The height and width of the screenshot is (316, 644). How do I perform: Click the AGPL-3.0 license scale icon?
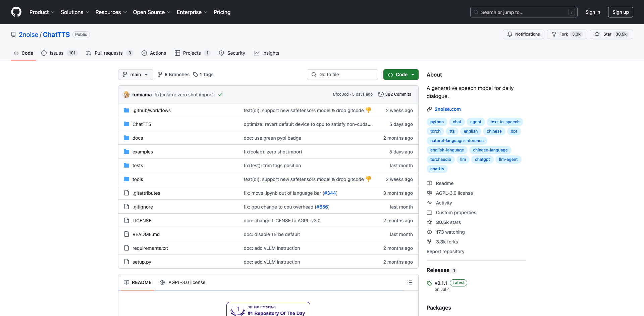pyautogui.click(x=429, y=193)
